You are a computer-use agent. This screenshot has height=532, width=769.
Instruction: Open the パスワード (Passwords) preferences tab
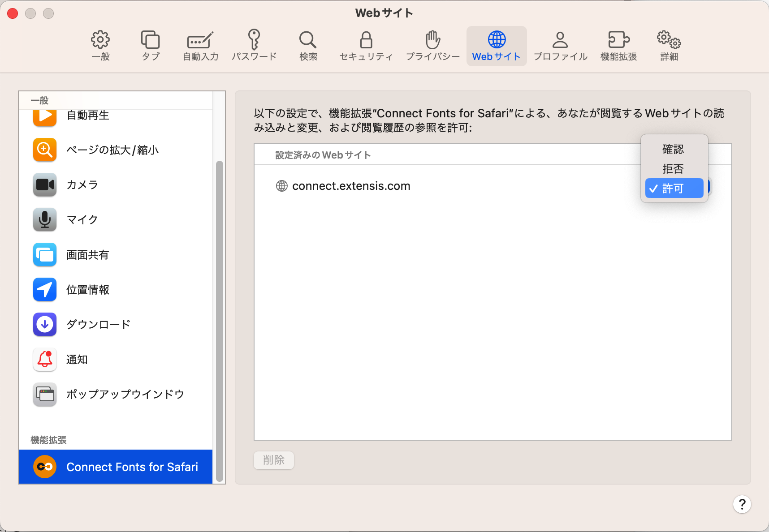pyautogui.click(x=254, y=46)
